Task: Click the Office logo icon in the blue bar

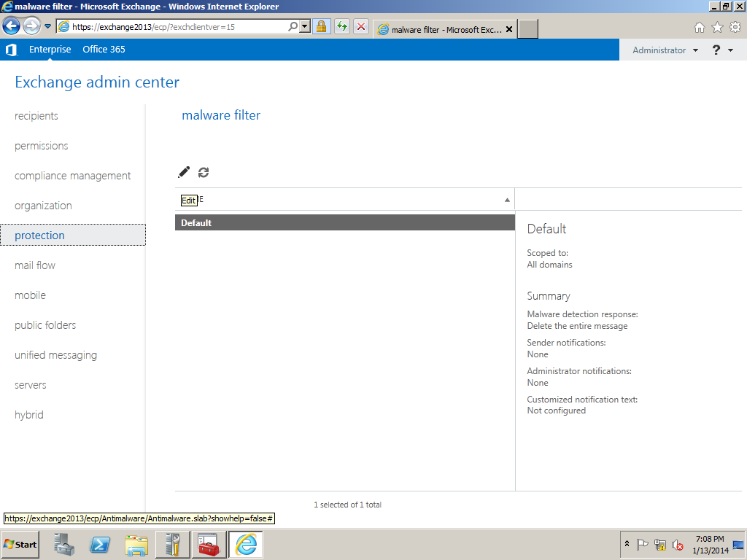Action: click(x=11, y=50)
